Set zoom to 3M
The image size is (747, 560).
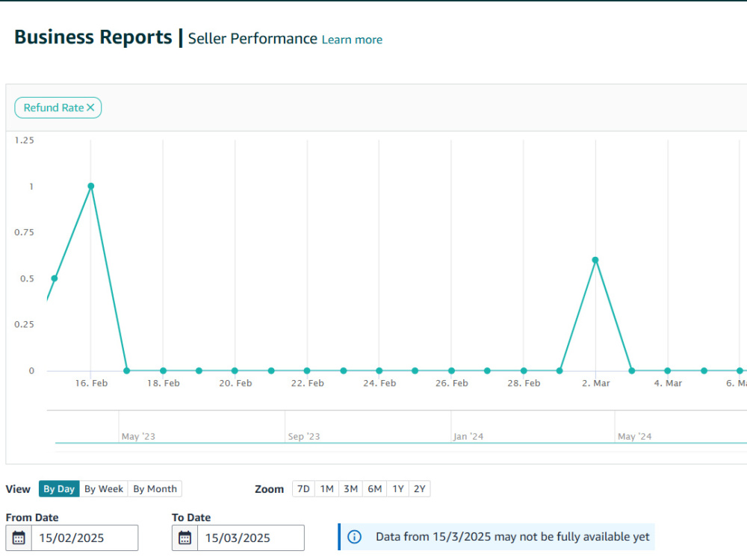click(x=350, y=489)
